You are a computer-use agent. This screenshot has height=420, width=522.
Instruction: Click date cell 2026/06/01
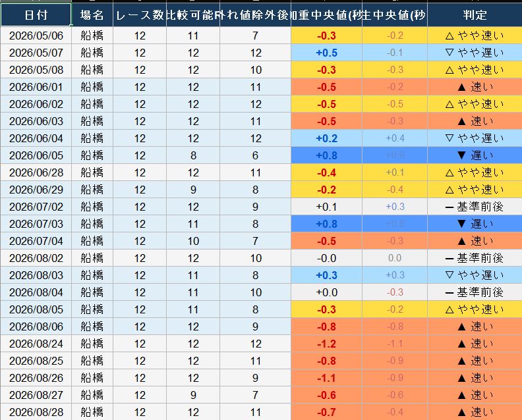(36, 87)
